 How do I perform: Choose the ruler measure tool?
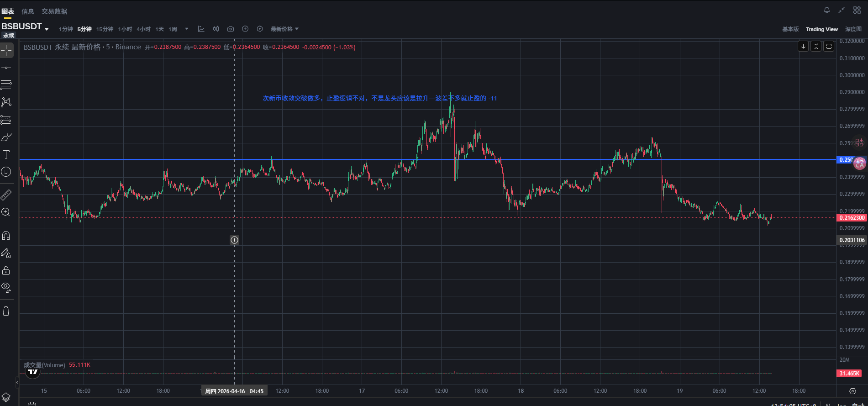6,195
